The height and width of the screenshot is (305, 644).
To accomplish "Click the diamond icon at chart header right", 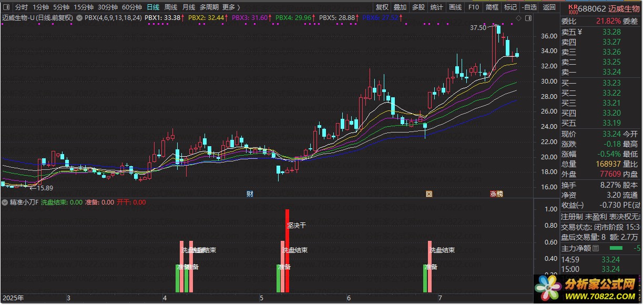I will 518,18.
